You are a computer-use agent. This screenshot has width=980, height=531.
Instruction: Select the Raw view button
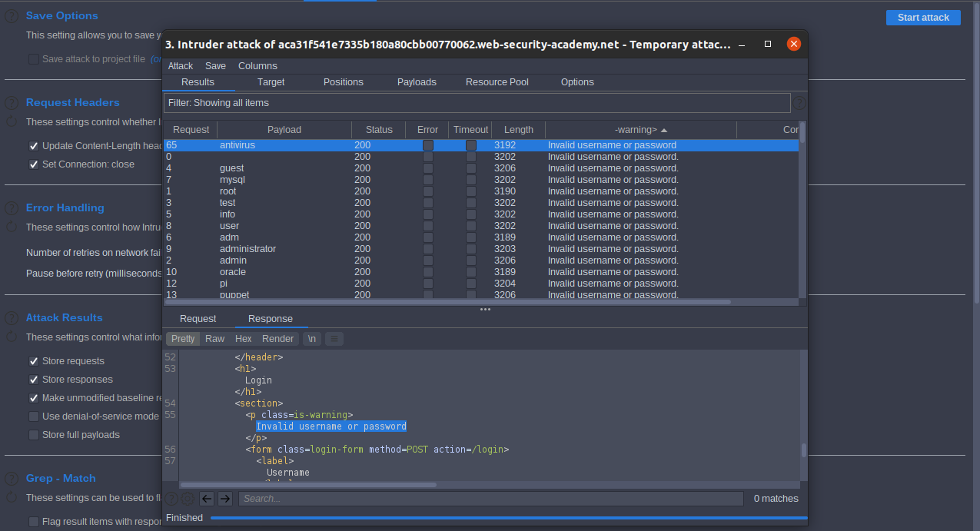(214, 339)
